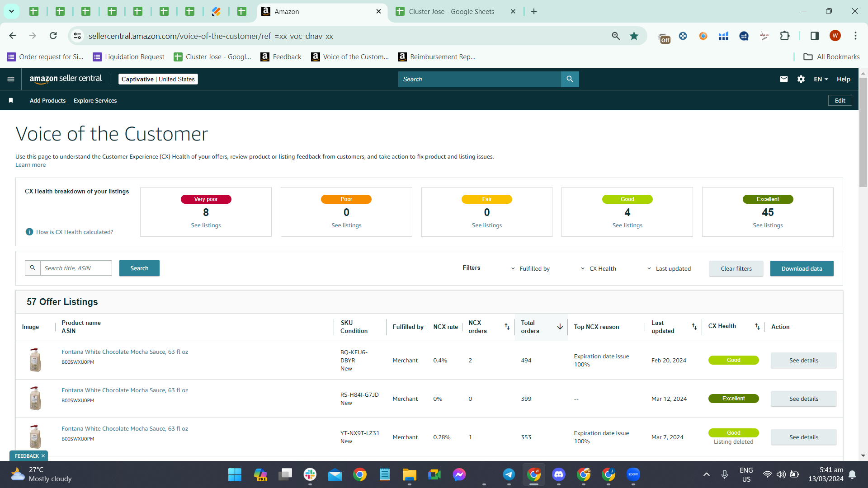Open the settings gear icon

(x=801, y=79)
